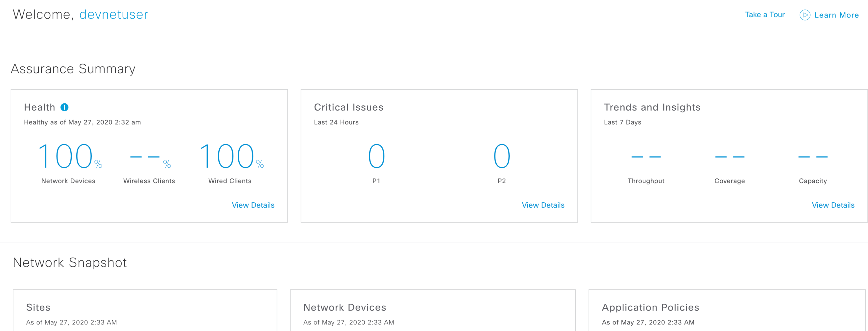Select the P2 critical issues count

point(502,156)
